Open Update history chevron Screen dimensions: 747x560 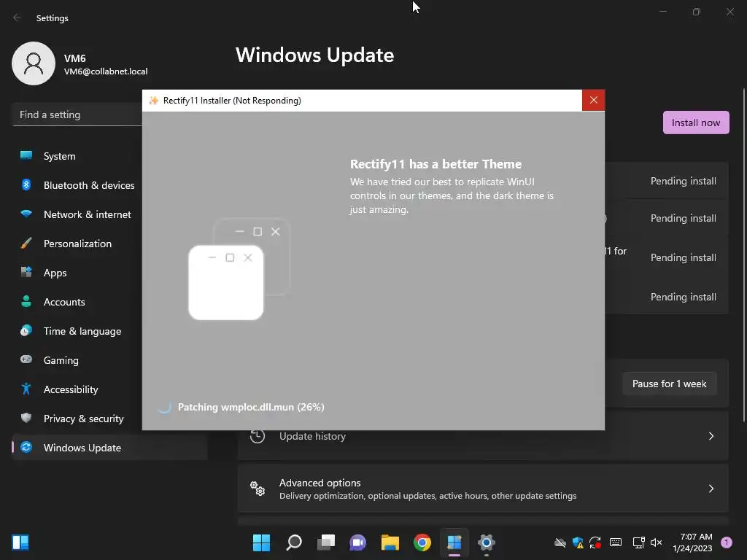click(711, 436)
